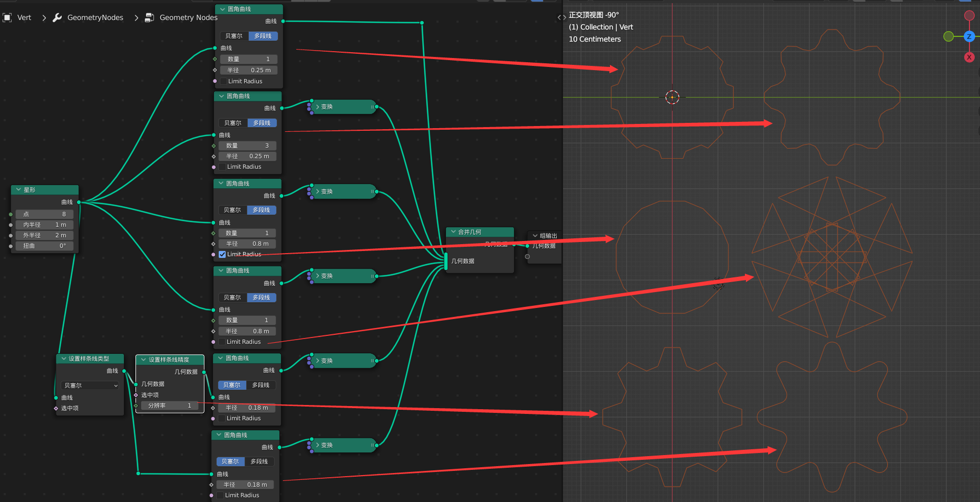Click the empty socket on the 组输出 node
980x502 pixels.
(527, 257)
